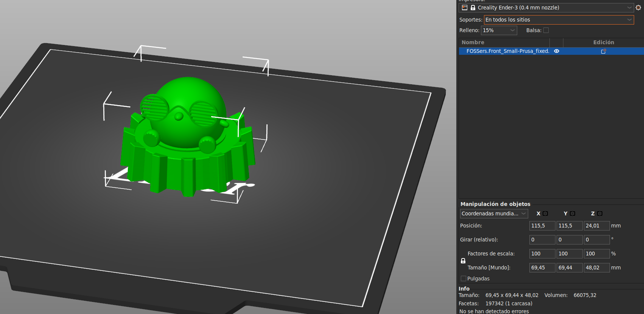The image size is (644, 314).
Task: Click the mirror icon next to X
Action: point(545,213)
